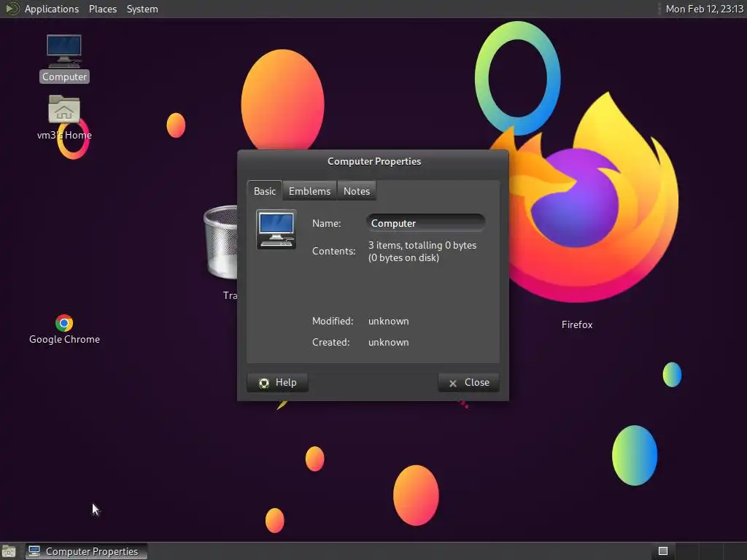Click the Help button

tap(277, 382)
